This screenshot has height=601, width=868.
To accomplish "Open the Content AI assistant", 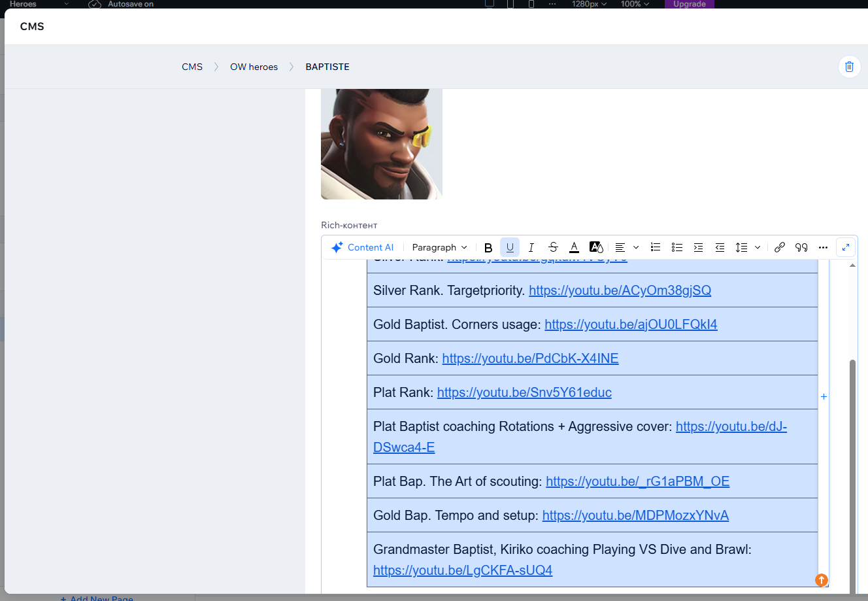I will (362, 247).
